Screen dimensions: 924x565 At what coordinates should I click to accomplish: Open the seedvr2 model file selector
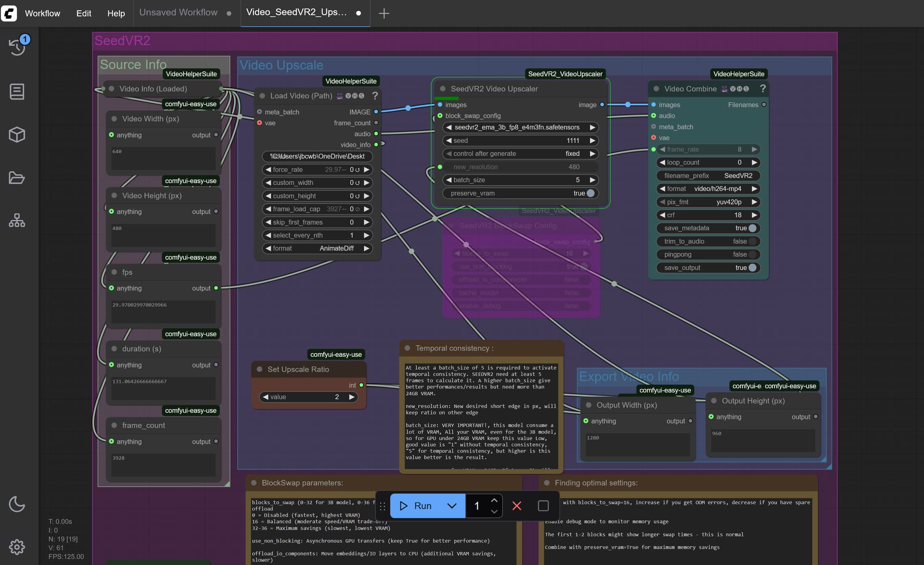tap(520, 127)
